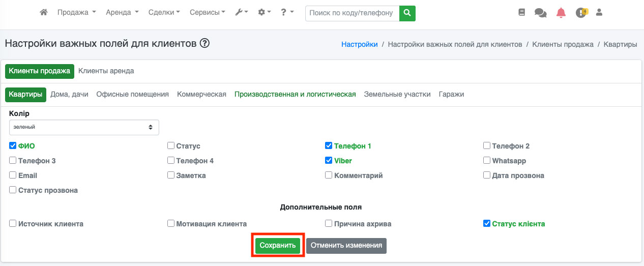Select the Земельные участки tab
Viewport: 644px width, 266px height.
click(397, 95)
